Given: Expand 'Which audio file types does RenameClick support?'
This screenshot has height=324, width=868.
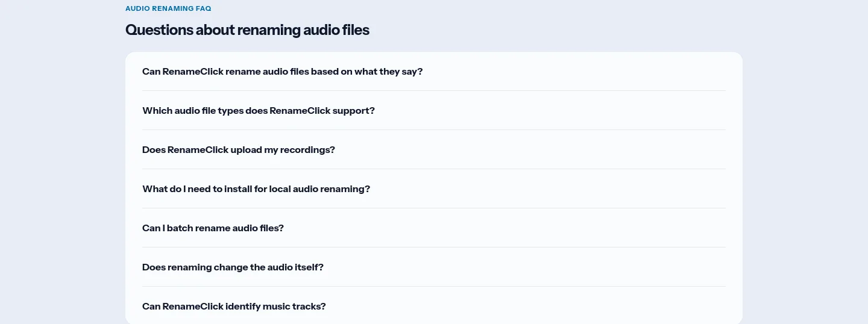Looking at the screenshot, I should 433,110.
